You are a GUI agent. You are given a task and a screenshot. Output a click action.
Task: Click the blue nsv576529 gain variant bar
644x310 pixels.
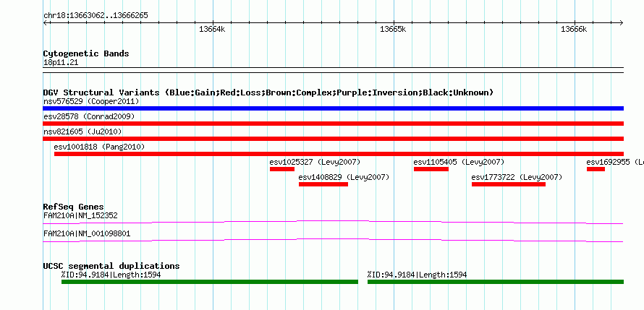333,108
